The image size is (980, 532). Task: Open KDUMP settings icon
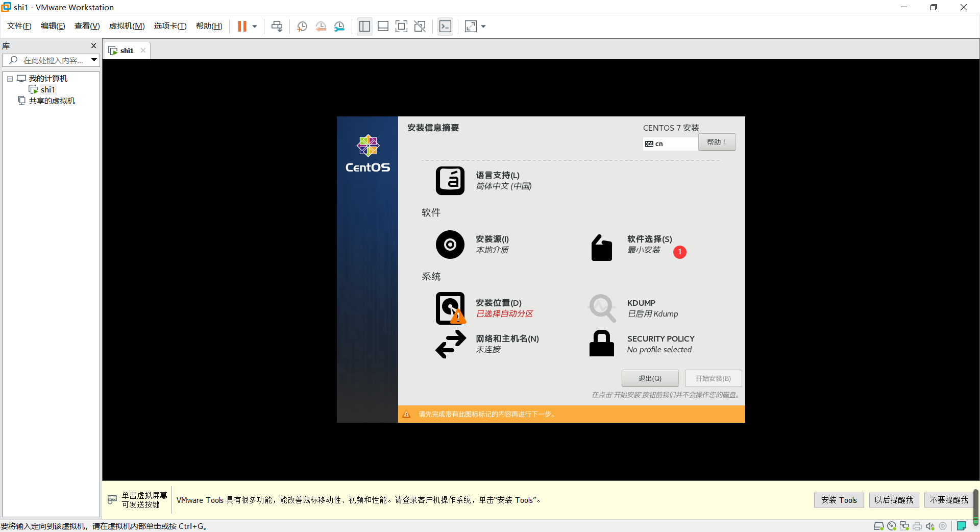click(x=602, y=308)
